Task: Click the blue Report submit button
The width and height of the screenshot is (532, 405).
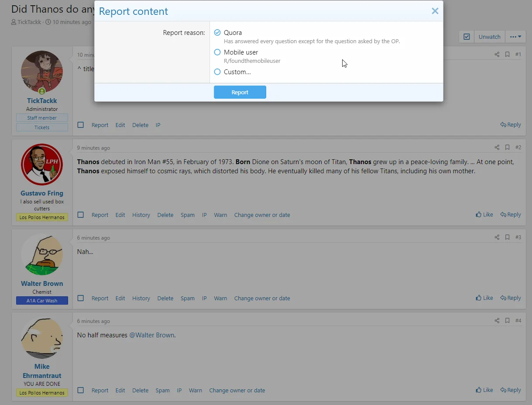Action: click(240, 92)
